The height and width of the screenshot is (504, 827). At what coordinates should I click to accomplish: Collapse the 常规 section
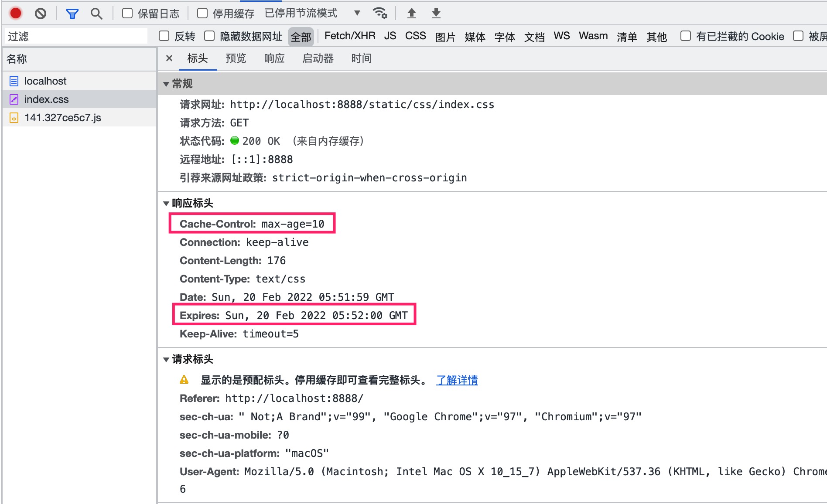tap(166, 84)
